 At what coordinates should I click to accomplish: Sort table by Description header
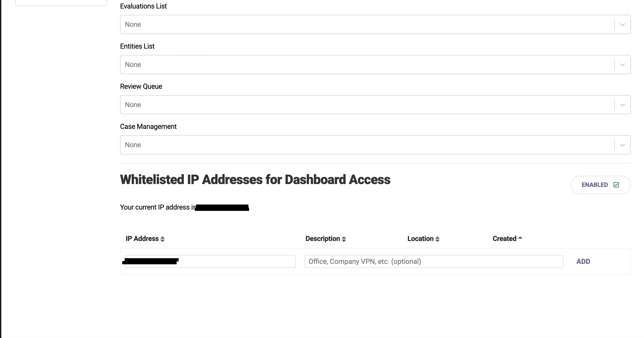click(322, 239)
